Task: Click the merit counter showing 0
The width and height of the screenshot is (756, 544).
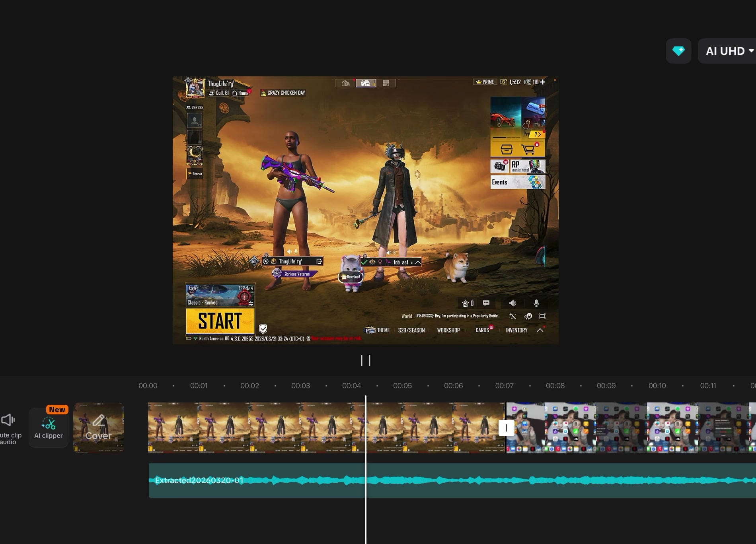Action: point(468,303)
